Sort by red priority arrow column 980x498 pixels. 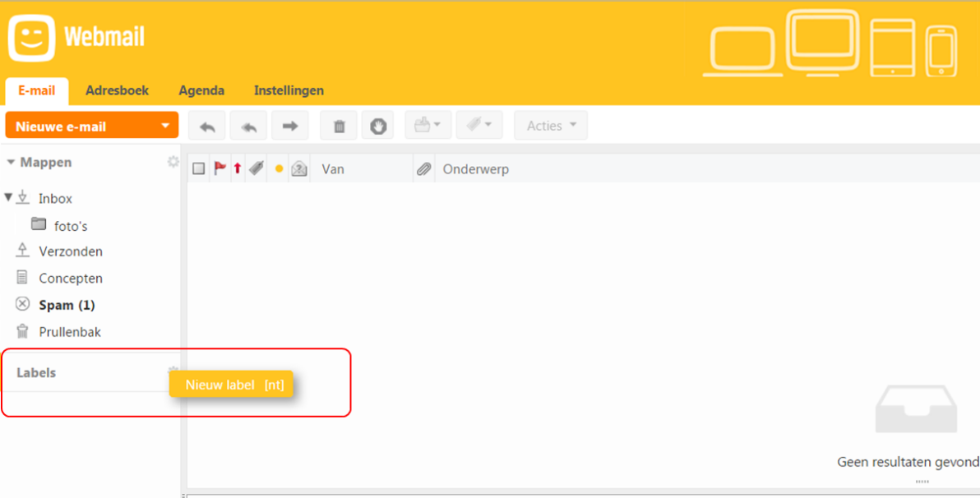pos(238,168)
